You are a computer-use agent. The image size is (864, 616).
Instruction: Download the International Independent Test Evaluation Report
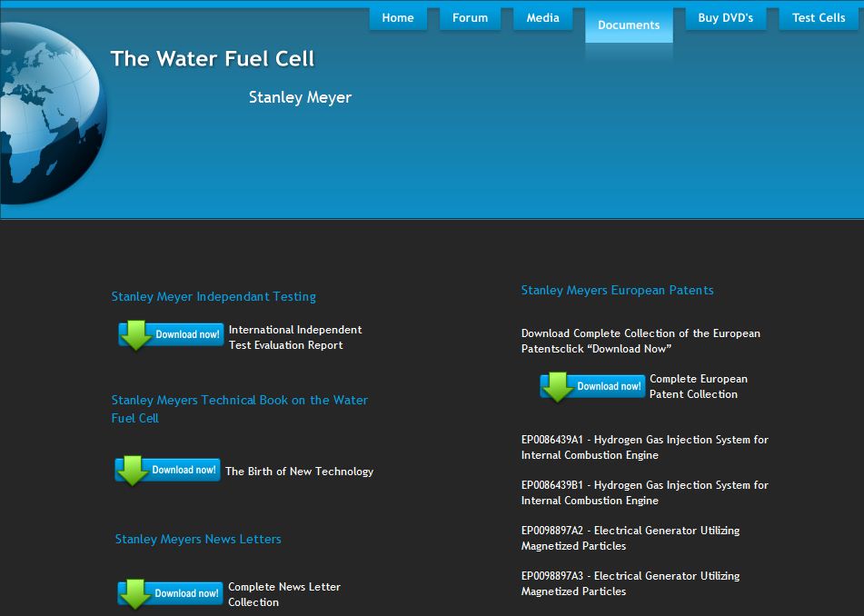171,335
